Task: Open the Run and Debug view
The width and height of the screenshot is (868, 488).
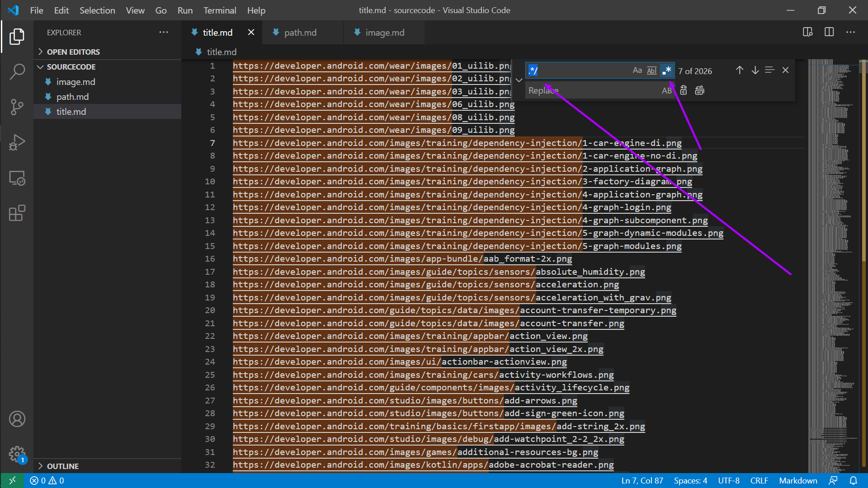Action: click(17, 142)
